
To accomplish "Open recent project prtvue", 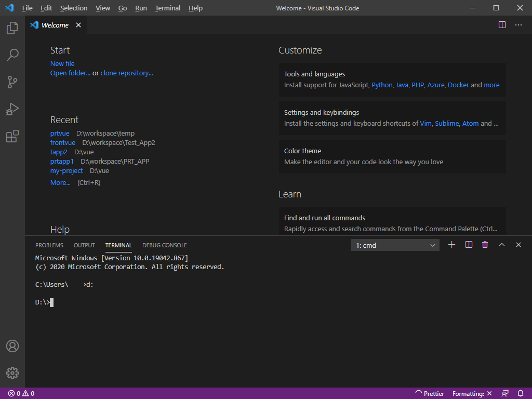I will [60, 134].
